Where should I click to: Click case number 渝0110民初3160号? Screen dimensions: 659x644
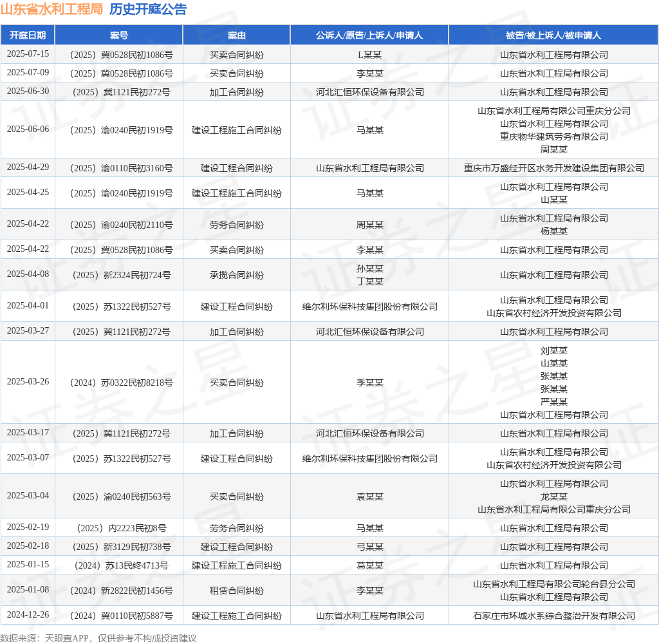pyautogui.click(x=121, y=168)
